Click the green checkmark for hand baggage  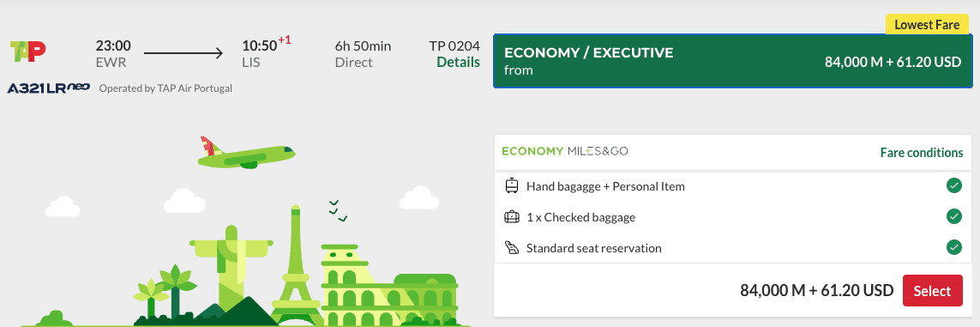pyautogui.click(x=953, y=185)
